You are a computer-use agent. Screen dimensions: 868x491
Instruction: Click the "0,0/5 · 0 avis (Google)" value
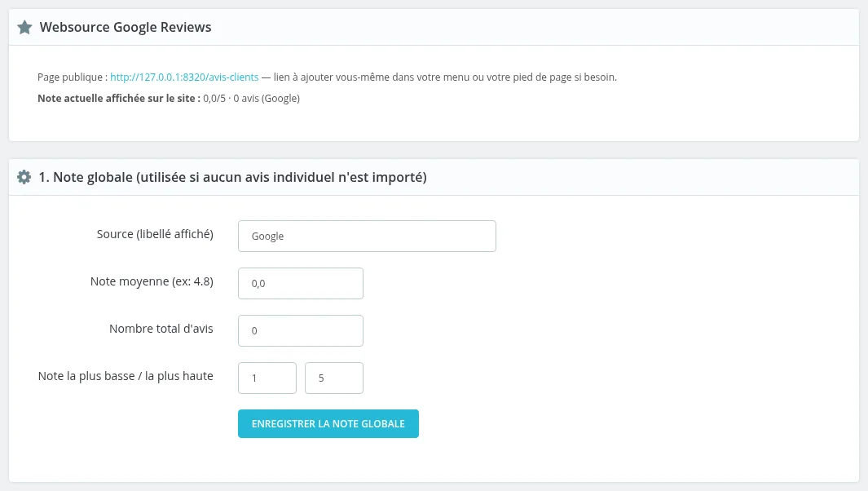coord(251,98)
